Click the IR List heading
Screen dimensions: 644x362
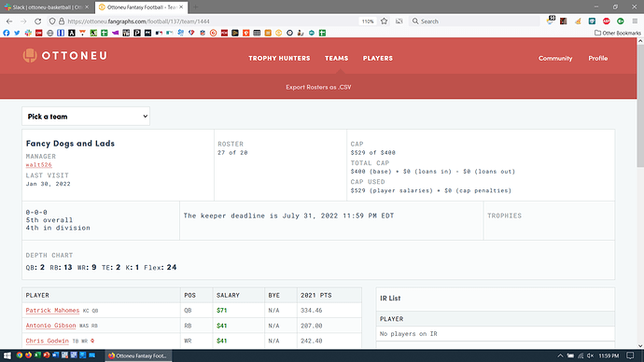click(390, 299)
